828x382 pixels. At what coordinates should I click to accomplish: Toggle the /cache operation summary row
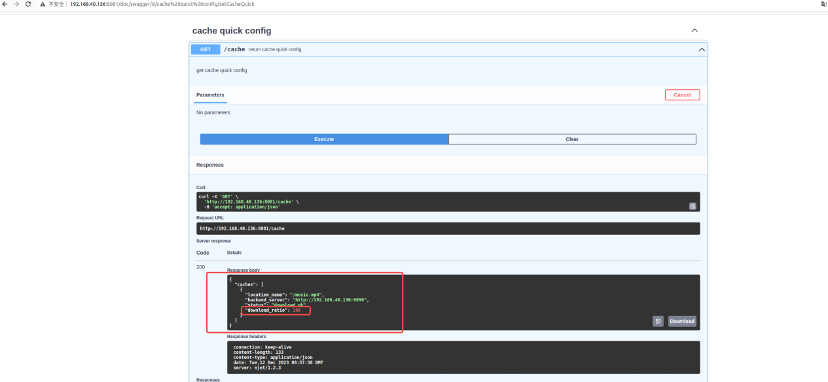[448, 49]
